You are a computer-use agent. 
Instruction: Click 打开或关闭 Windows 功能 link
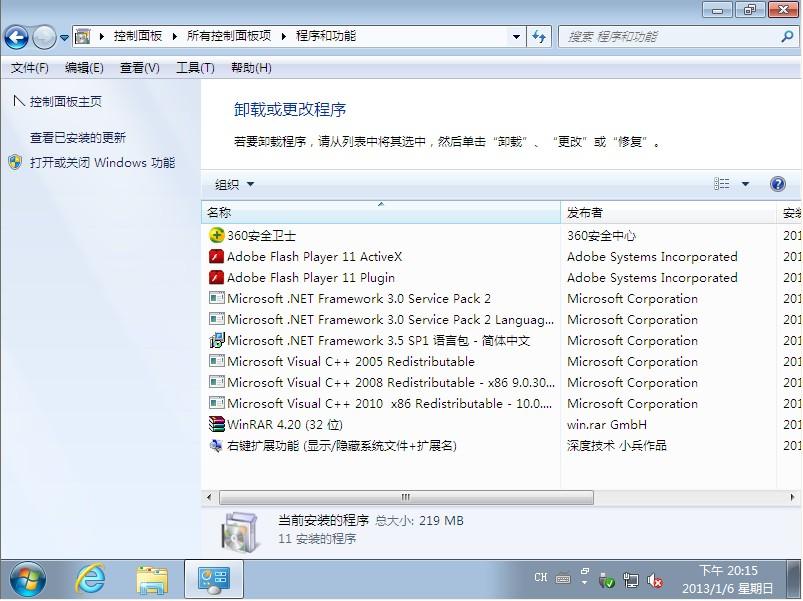(x=102, y=162)
